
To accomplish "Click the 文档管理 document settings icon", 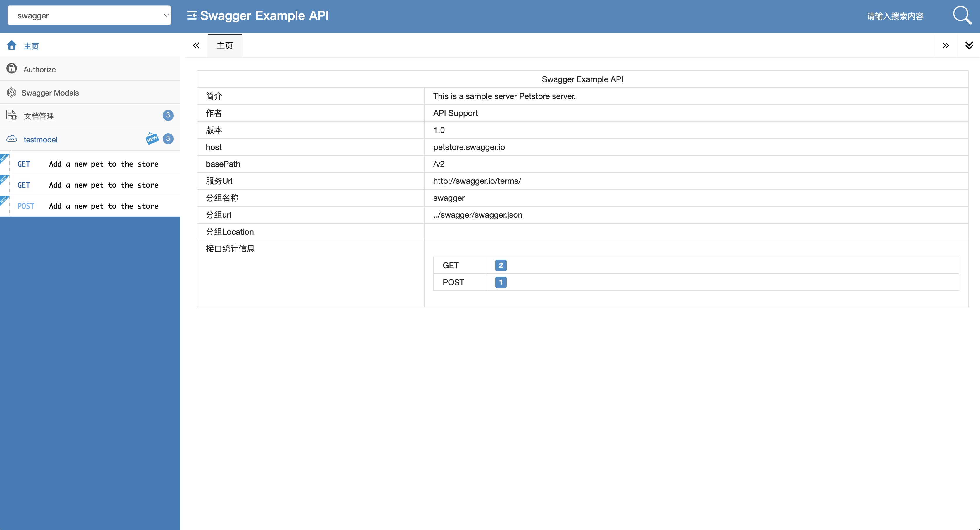I will coord(11,115).
